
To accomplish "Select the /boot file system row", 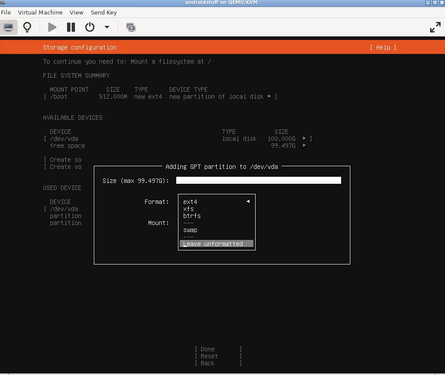I will 160,97.
